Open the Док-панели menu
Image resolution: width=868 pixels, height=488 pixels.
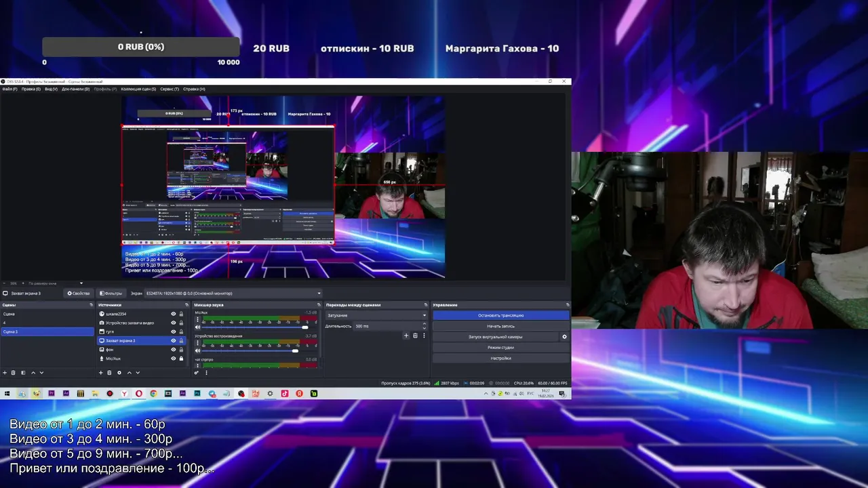point(76,89)
